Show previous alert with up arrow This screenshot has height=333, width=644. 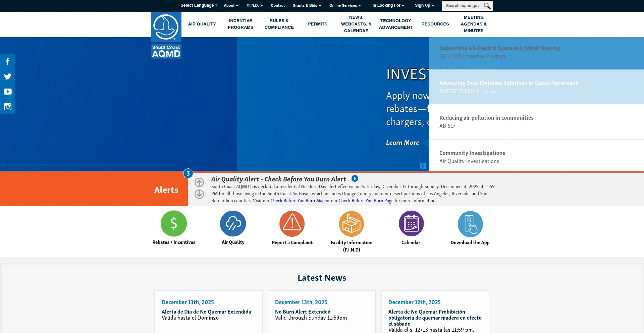point(199,182)
